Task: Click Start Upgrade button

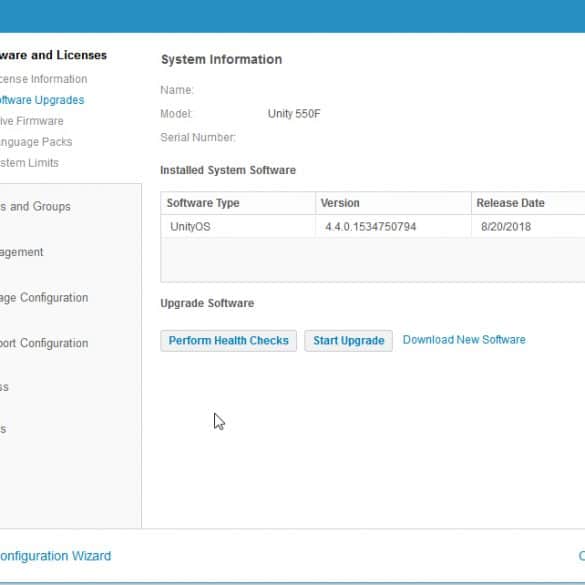Action: (348, 341)
